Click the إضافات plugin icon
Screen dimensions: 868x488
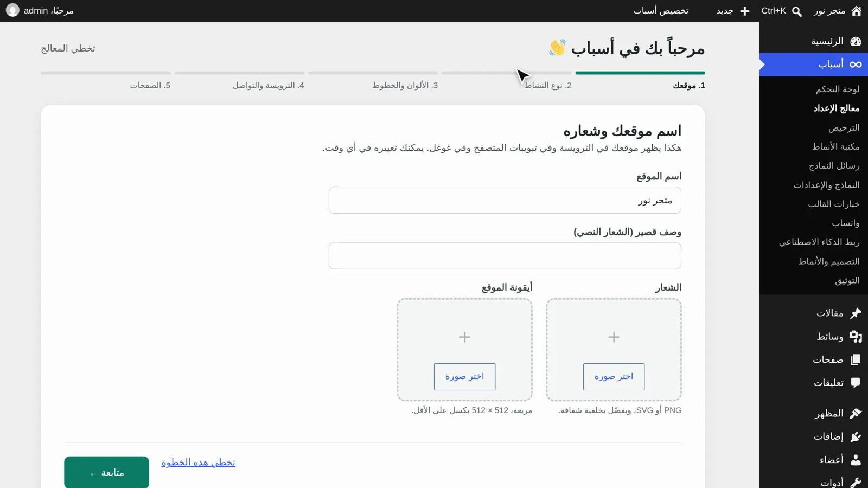(x=856, y=436)
